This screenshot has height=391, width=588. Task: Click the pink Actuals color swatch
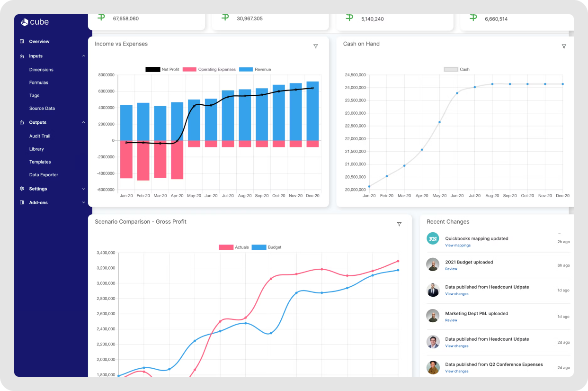tap(226, 247)
